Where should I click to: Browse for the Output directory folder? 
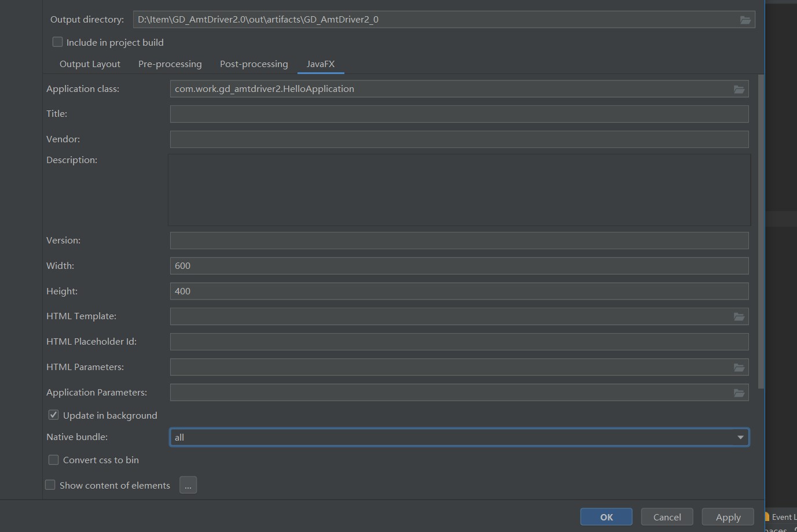pos(745,19)
